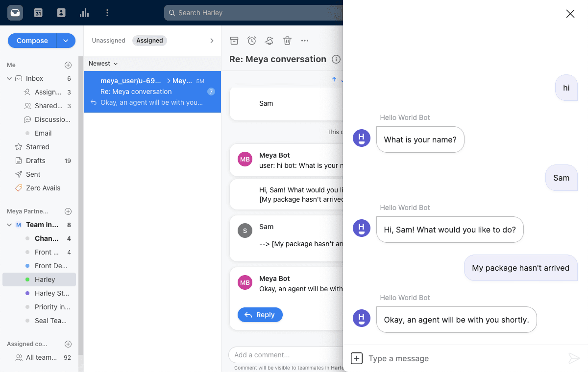Add a new item beside Me heading
This screenshot has width=588, height=372.
[68, 65]
